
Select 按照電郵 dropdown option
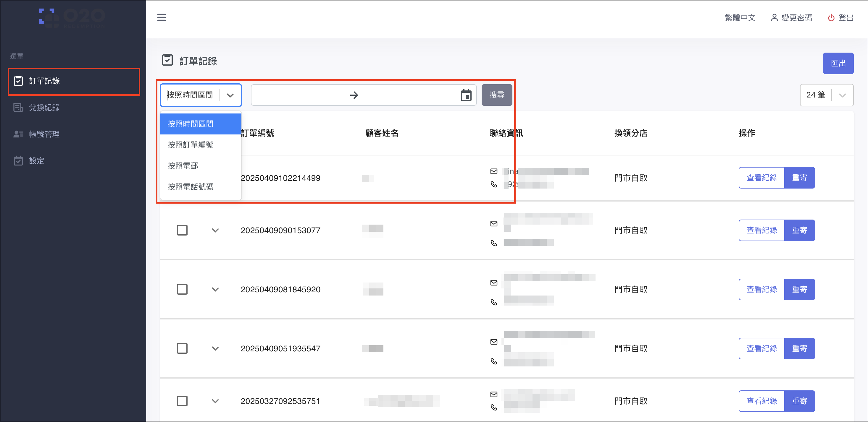[201, 165]
